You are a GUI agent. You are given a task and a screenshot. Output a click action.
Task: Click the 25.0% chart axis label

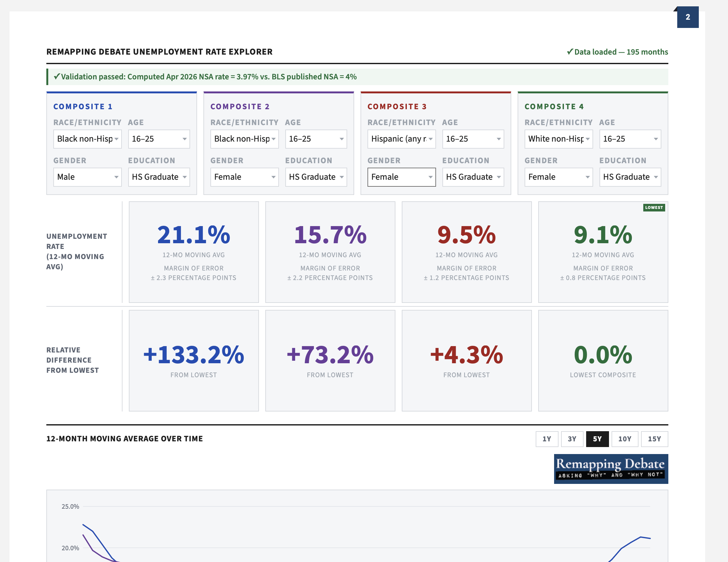[70, 506]
